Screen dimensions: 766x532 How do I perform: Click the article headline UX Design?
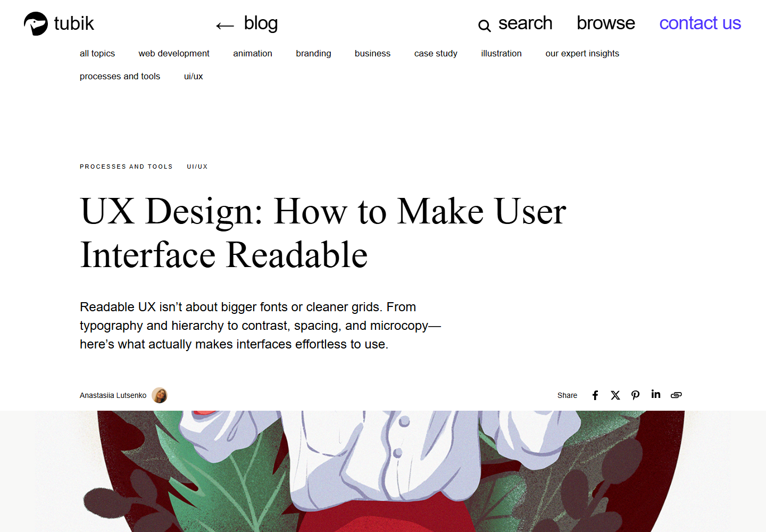pyautogui.click(x=323, y=232)
